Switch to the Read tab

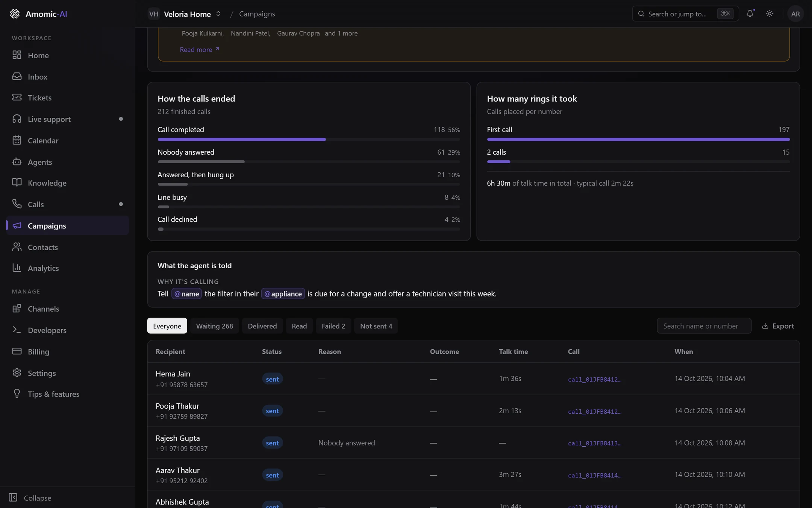point(299,326)
